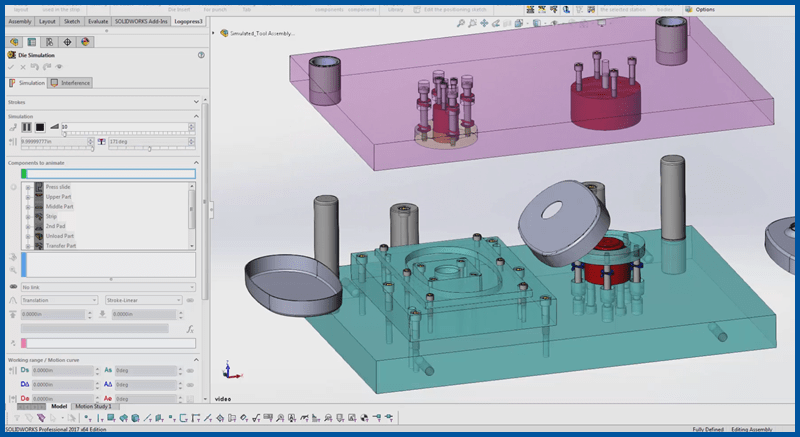
Task: Click the selection filter funnel icon
Action: click(x=17, y=418)
